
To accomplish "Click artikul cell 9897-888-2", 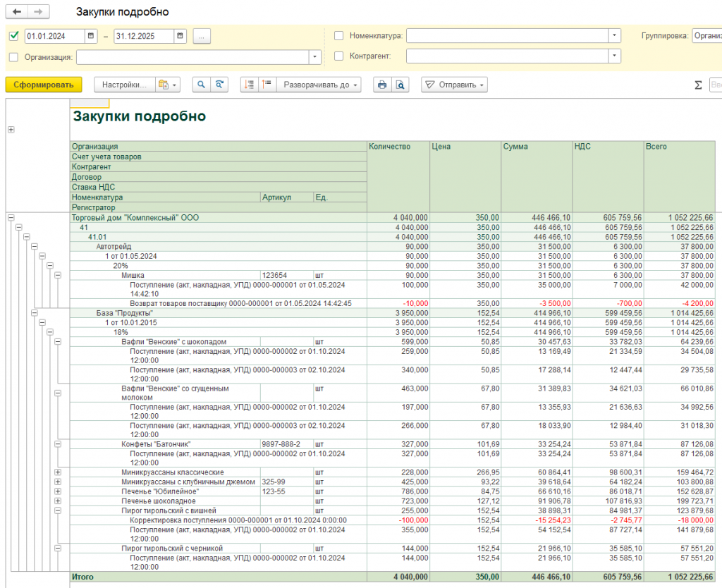I will click(287, 444).
